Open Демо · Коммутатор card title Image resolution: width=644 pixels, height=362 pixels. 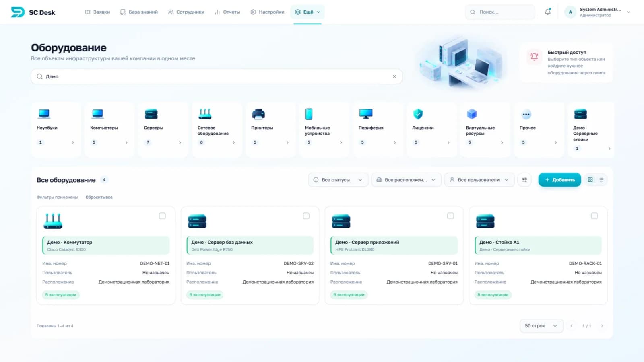pyautogui.click(x=70, y=242)
